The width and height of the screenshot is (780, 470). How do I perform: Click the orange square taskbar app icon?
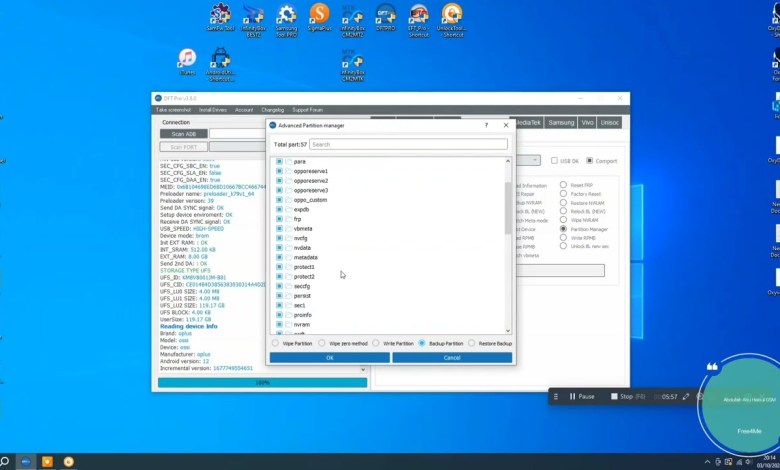(x=47, y=462)
